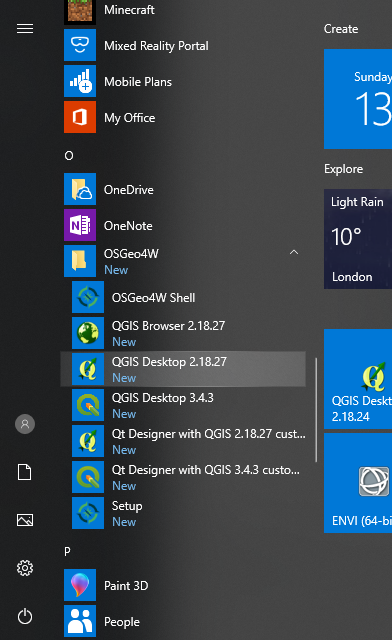392x640 pixels.
Task: Select Mixed Reality Portal text
Action: point(156,46)
